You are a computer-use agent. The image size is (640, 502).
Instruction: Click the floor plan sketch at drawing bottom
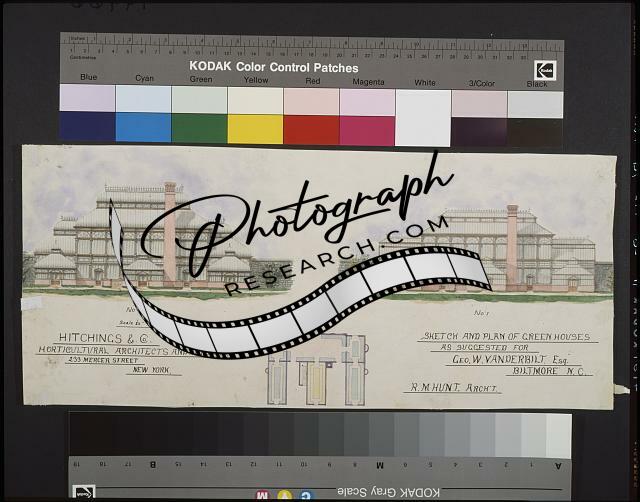[x=316, y=369]
